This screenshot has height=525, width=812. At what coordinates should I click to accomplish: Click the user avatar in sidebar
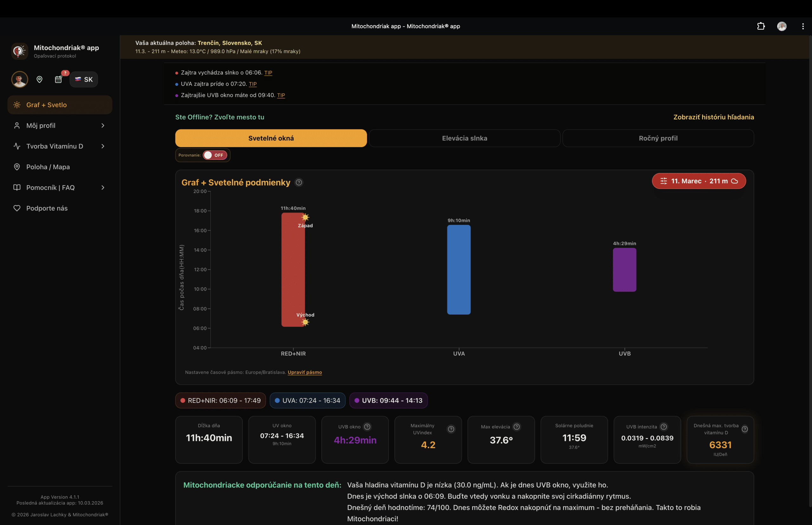[20, 79]
